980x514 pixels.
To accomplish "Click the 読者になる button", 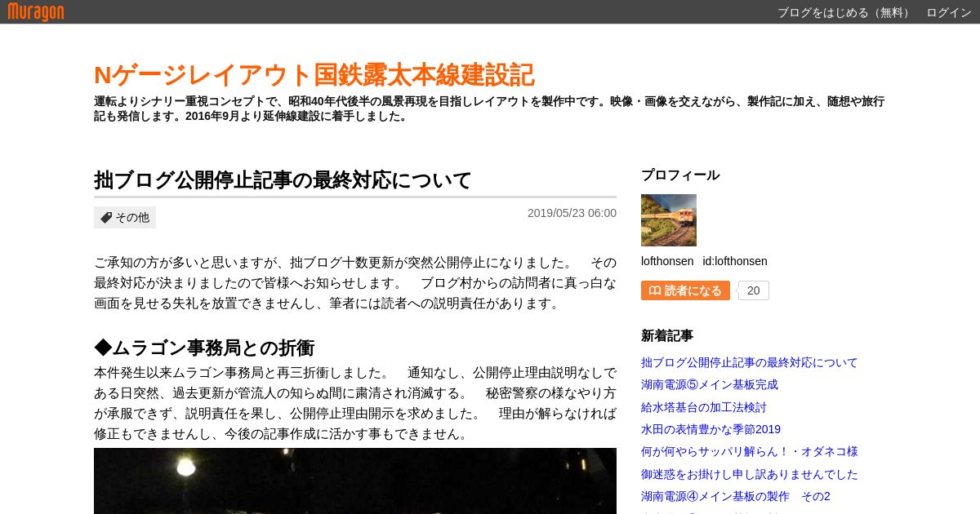I will 685,290.
